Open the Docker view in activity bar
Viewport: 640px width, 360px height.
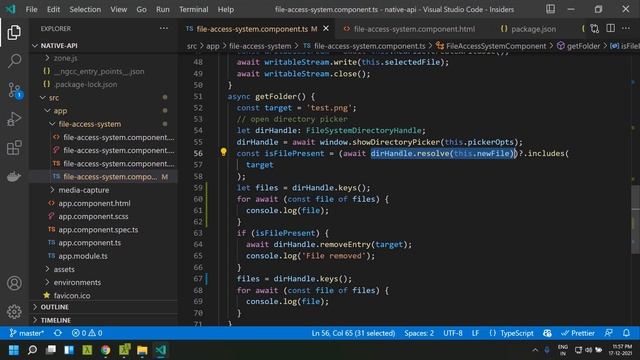point(14,176)
